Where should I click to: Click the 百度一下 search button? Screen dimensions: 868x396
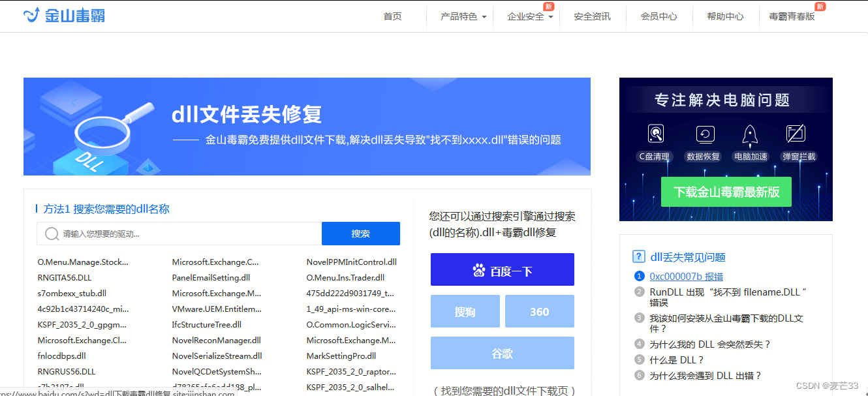tap(503, 269)
